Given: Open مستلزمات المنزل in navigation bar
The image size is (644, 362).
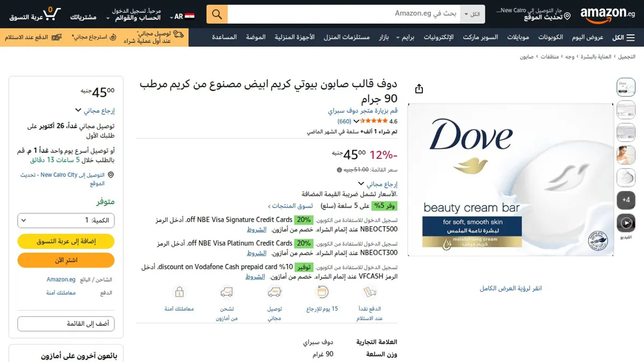Looking at the screenshot, I should [347, 38].
